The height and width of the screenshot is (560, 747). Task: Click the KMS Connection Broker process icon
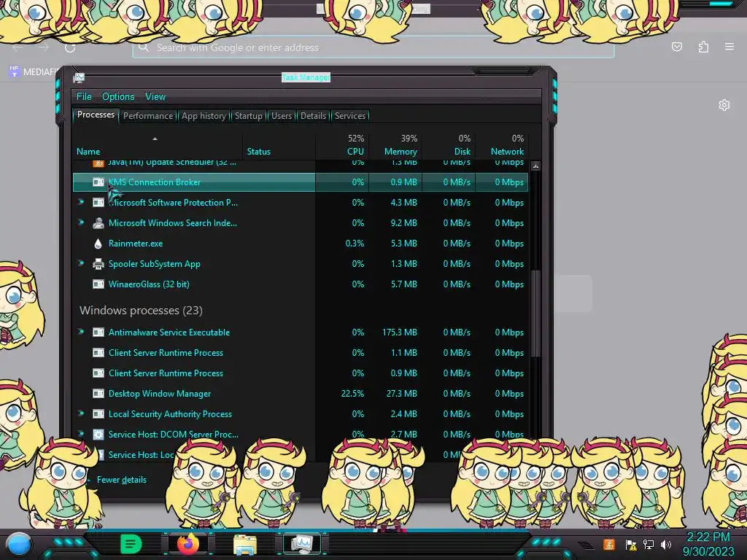98,182
